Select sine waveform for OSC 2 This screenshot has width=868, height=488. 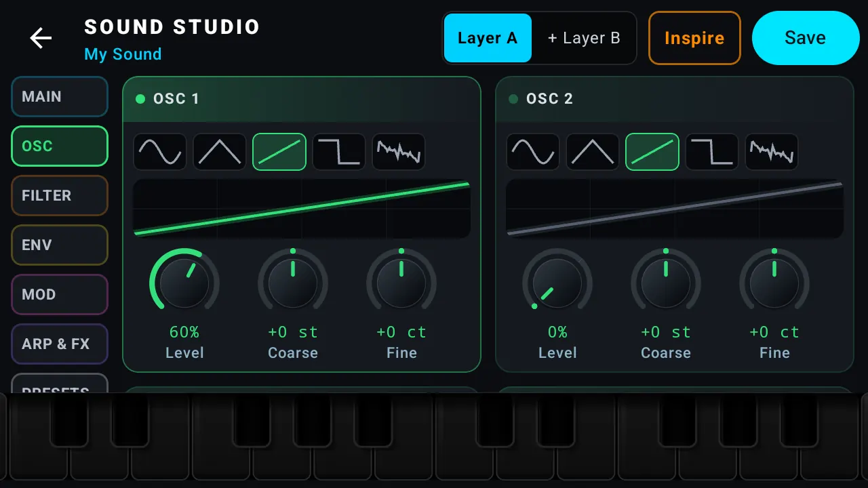point(533,152)
